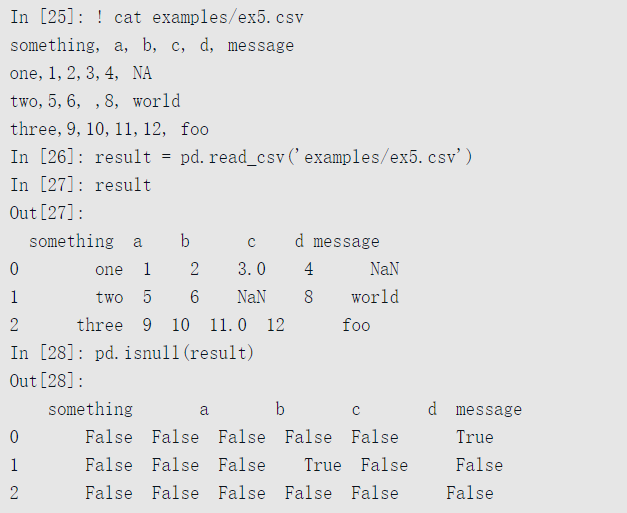Click the In [27] result line
This screenshot has width=627, height=513.
coord(80,186)
